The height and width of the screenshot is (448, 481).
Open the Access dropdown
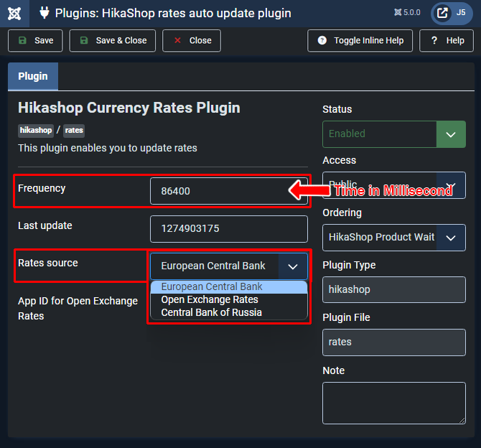[x=394, y=185]
